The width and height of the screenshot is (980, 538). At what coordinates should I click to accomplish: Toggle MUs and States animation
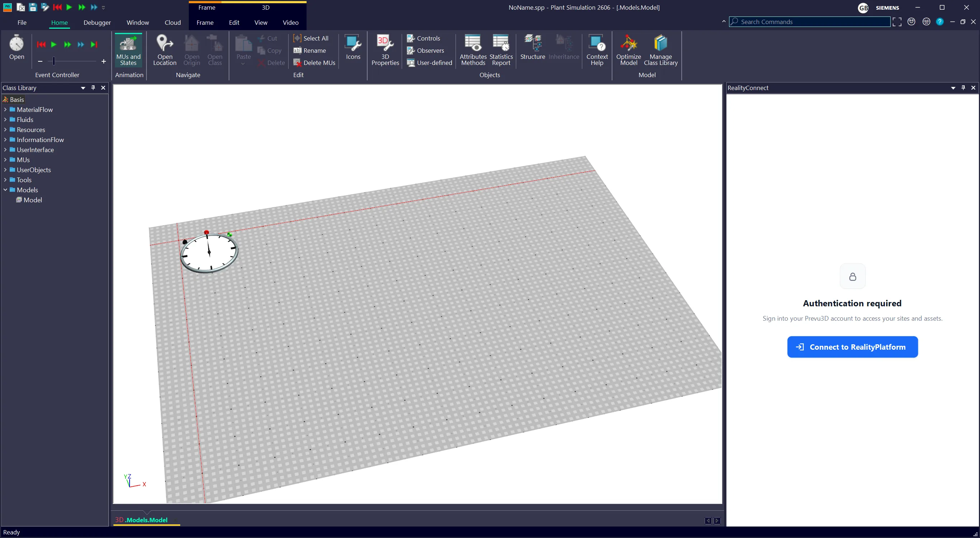(x=128, y=50)
